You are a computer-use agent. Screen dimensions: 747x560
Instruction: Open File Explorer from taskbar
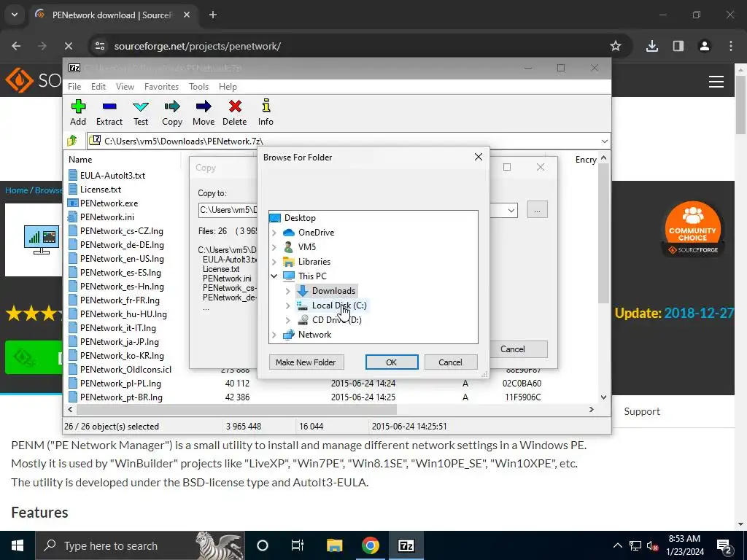(334, 545)
